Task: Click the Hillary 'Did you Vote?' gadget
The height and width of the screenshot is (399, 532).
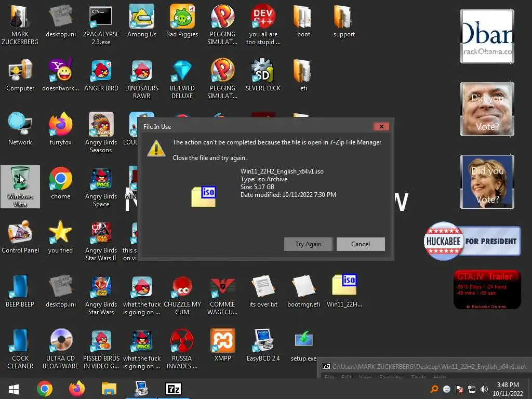Action: 487,182
